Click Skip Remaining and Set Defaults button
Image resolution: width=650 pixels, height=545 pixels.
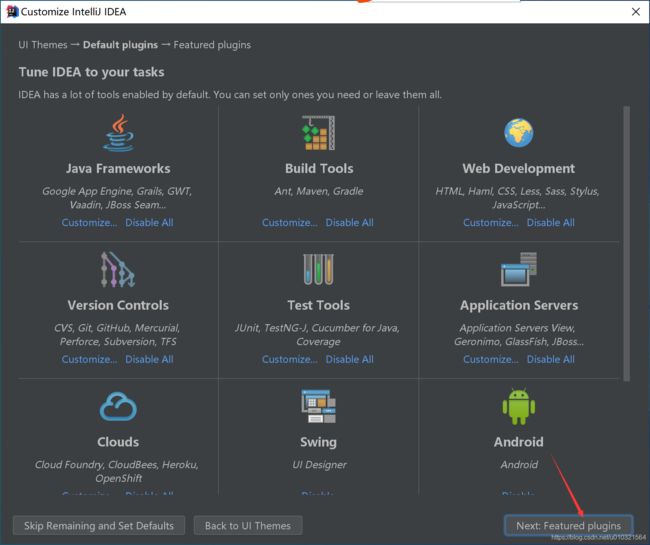pos(99,526)
